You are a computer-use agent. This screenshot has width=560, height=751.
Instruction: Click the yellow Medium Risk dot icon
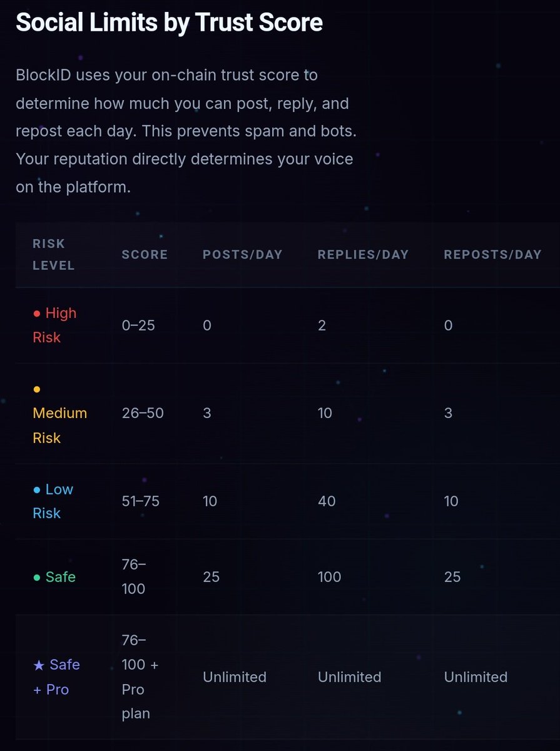(36, 389)
